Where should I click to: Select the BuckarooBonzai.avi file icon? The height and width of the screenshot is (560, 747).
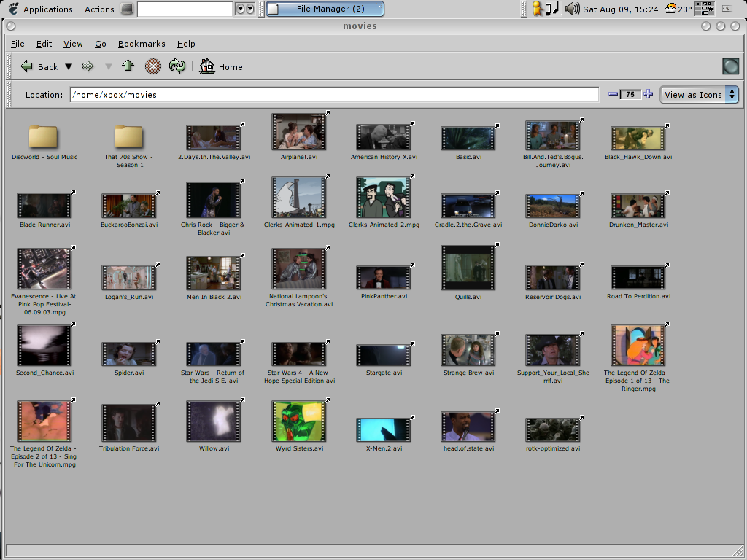(128, 206)
